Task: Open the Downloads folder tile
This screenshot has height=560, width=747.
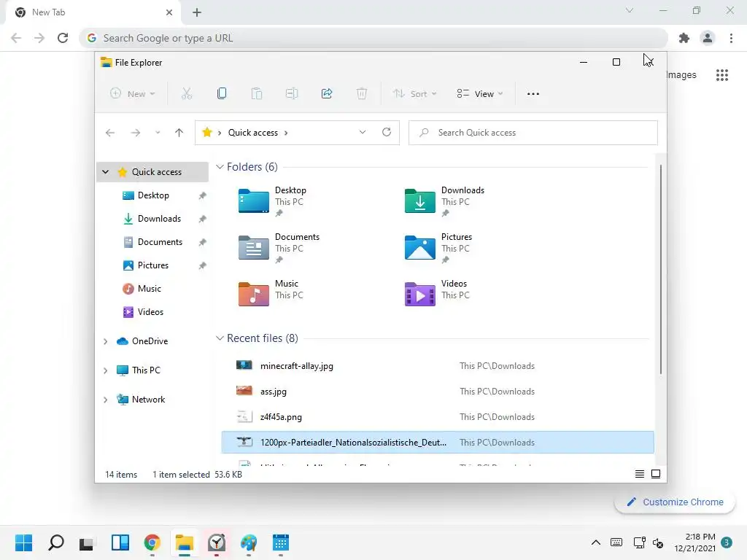Action: click(x=446, y=201)
